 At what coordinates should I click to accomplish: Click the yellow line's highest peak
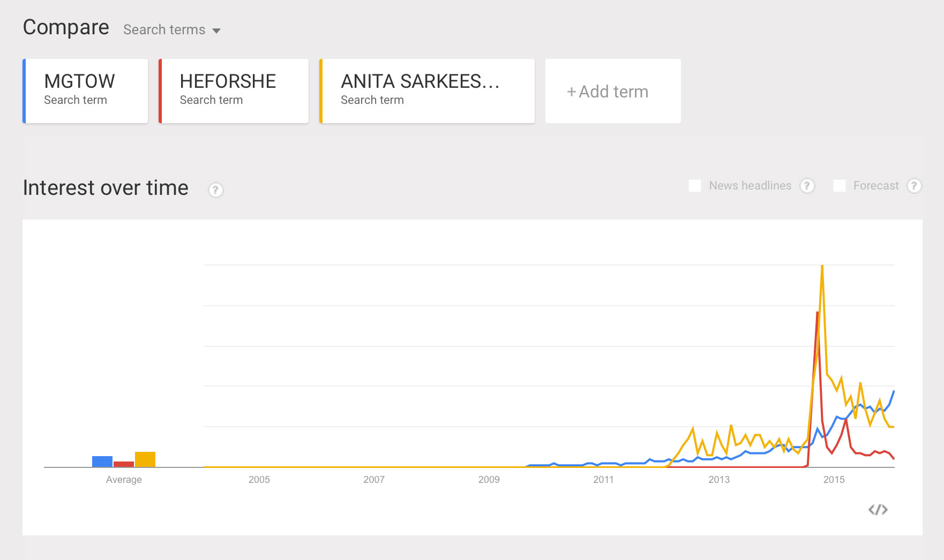click(x=822, y=267)
